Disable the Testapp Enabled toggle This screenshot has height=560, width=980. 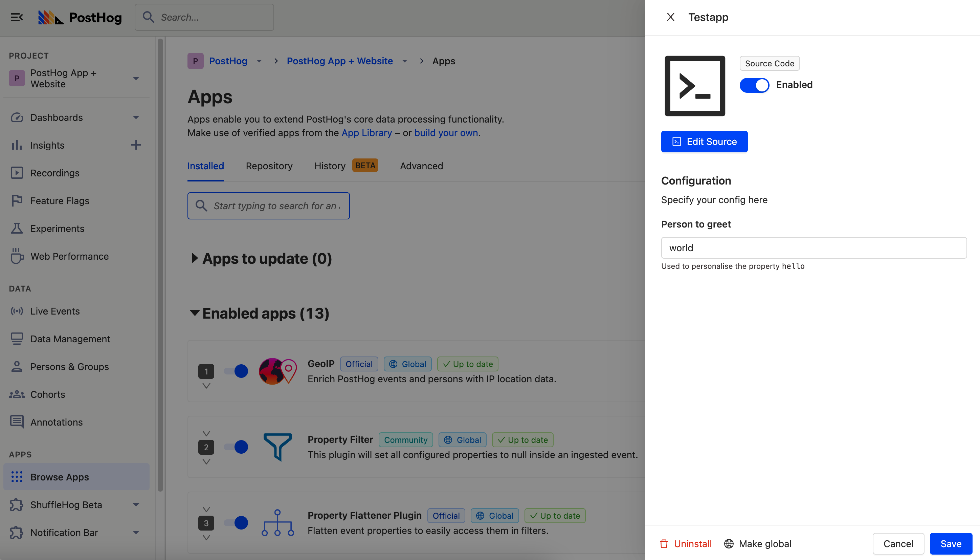pyautogui.click(x=754, y=85)
